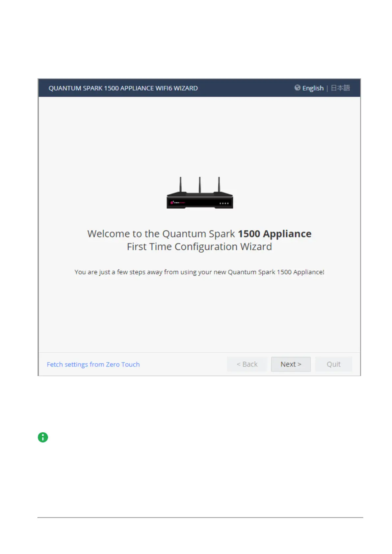Image resolution: width=392 pixels, height=554 pixels.
Task: Select English language option
Action: (x=313, y=88)
